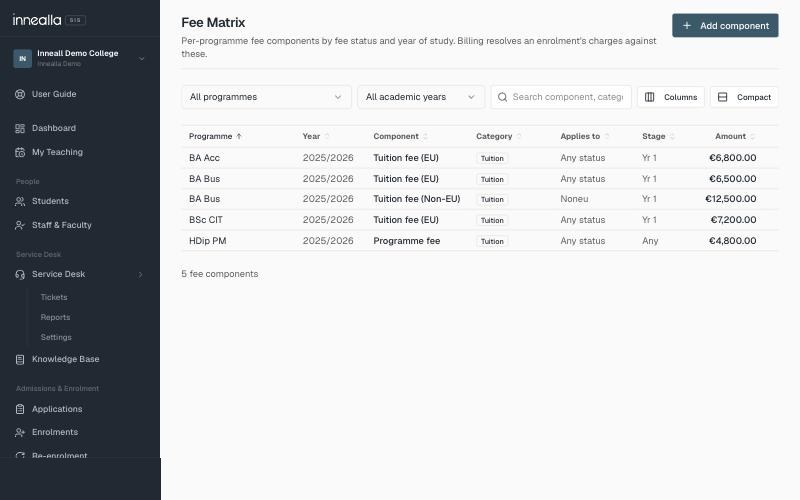
Task: Click the Compact density icon
Action: (722, 97)
